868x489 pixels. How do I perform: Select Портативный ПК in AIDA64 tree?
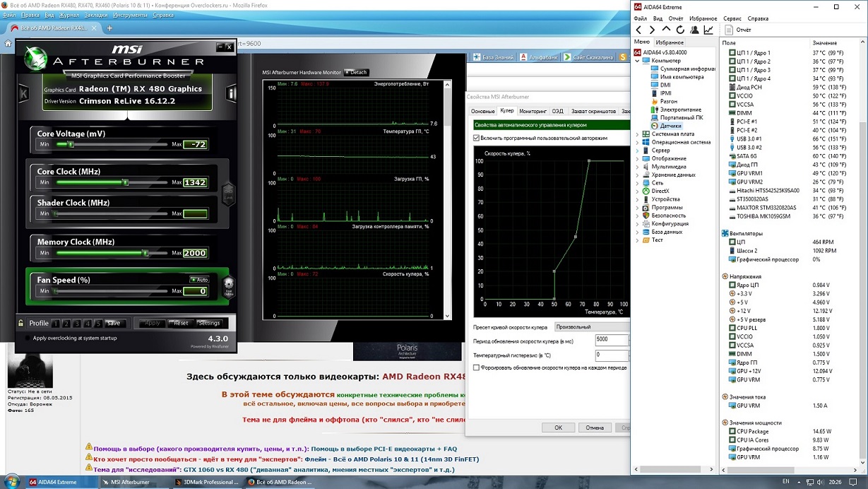676,117
